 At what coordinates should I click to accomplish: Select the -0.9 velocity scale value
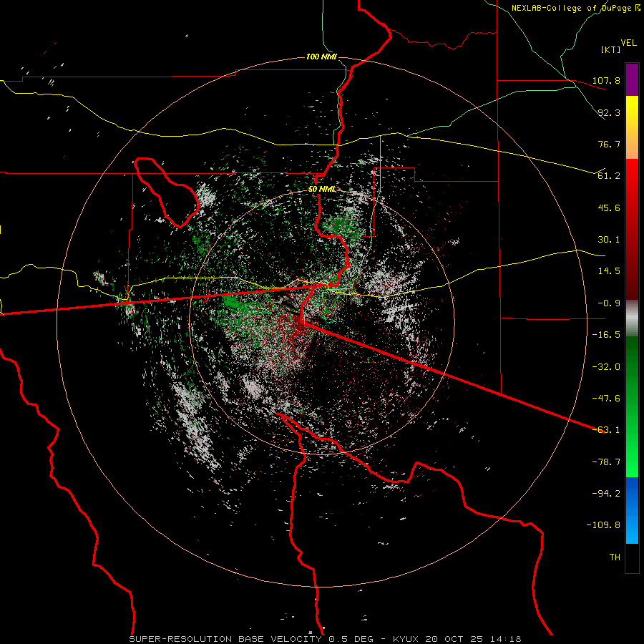point(609,303)
